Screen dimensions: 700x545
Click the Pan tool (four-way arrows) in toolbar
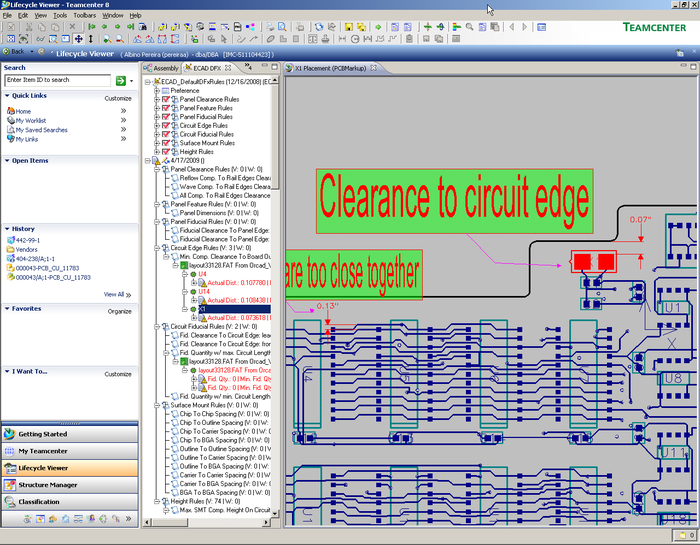click(x=79, y=39)
